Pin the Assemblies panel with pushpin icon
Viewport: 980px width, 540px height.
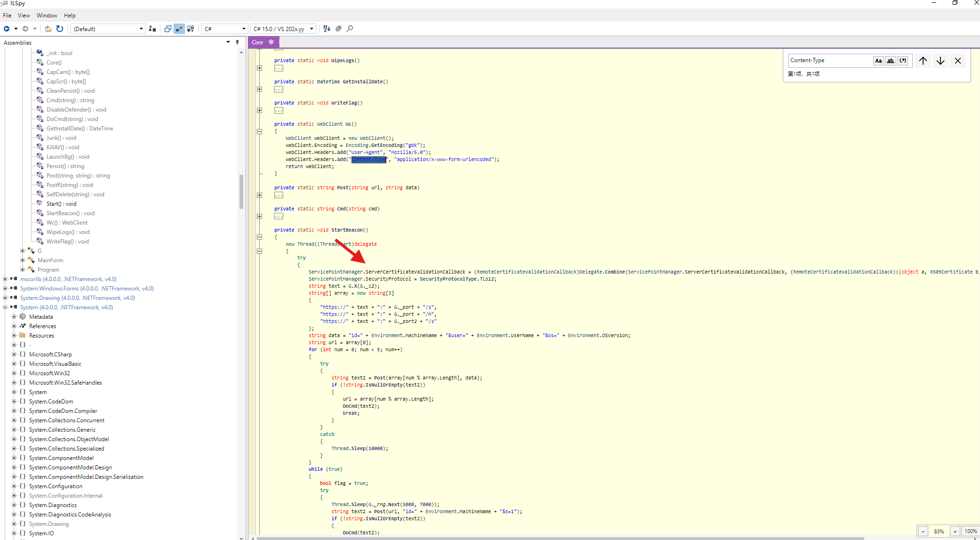click(x=237, y=42)
